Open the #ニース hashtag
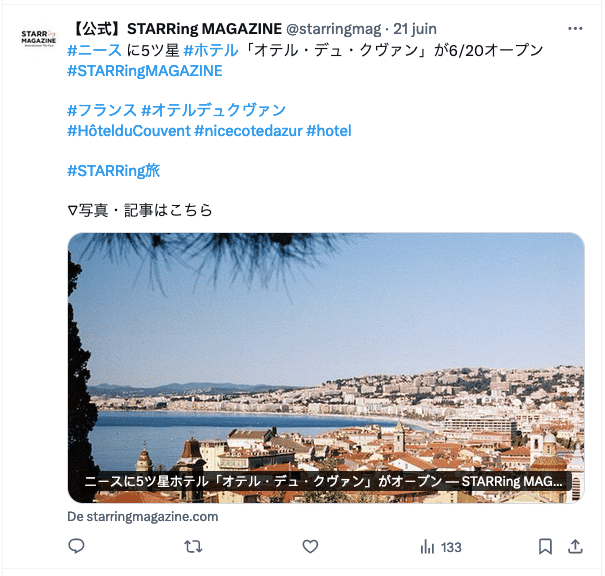The image size is (605, 576). pos(95,51)
